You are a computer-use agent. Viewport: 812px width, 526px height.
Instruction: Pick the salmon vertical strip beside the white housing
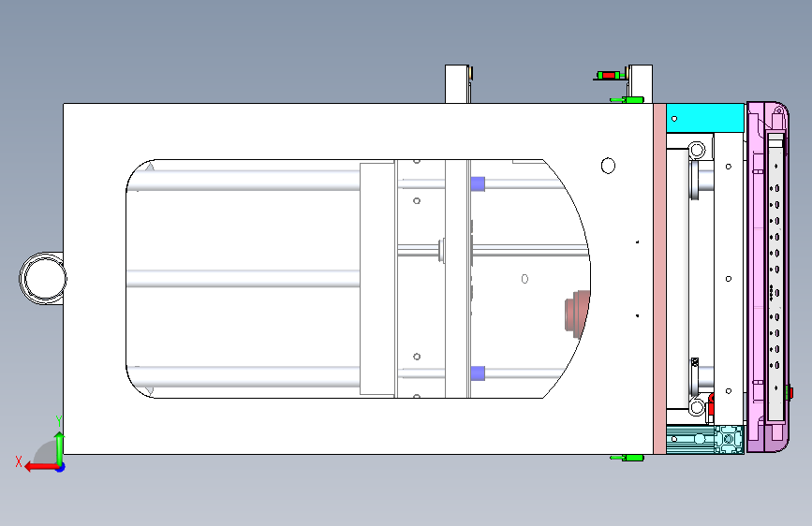[659, 279]
